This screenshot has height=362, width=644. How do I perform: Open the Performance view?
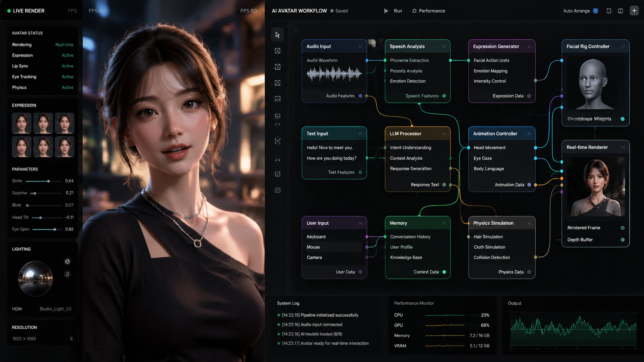pyautogui.click(x=429, y=11)
